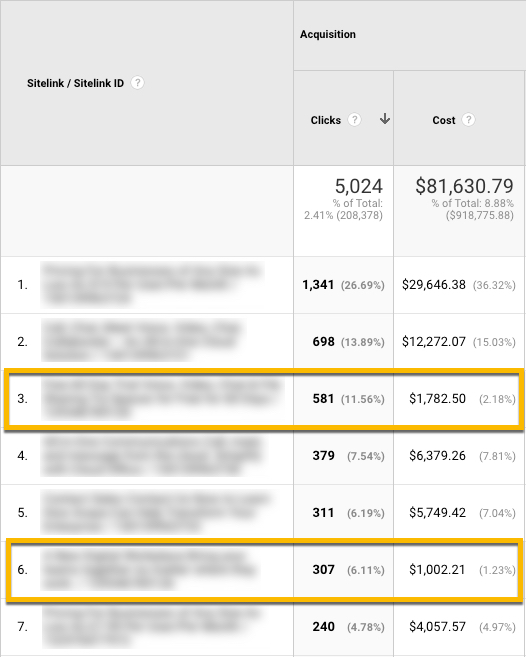This screenshot has height=657, width=526.
Task: Open help icon next to Cost
Action: pos(468,120)
